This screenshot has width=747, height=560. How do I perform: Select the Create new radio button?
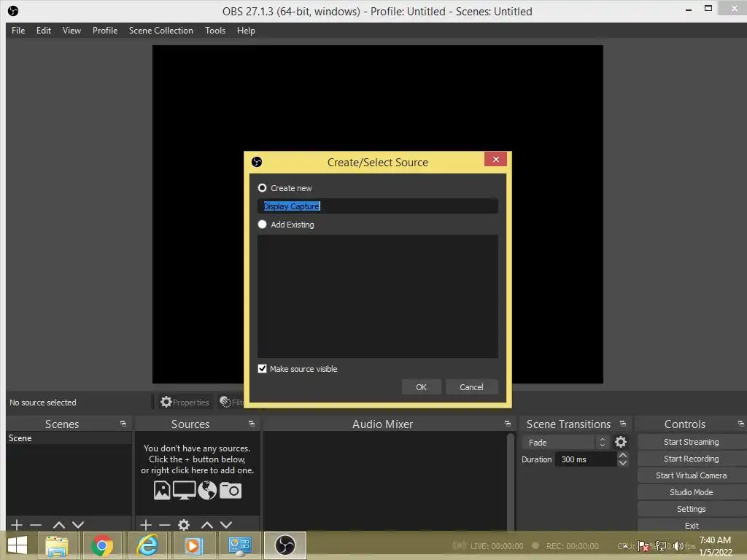tap(262, 188)
